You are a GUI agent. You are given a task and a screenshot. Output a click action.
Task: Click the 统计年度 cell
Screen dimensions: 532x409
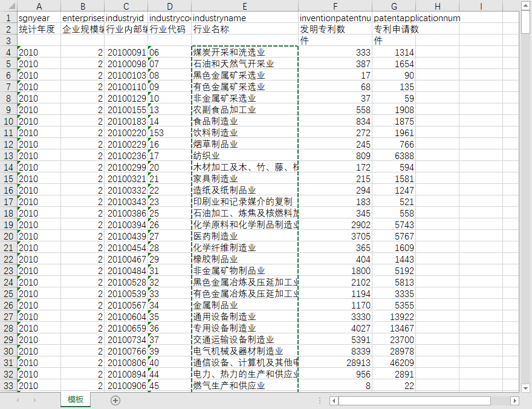(x=39, y=29)
